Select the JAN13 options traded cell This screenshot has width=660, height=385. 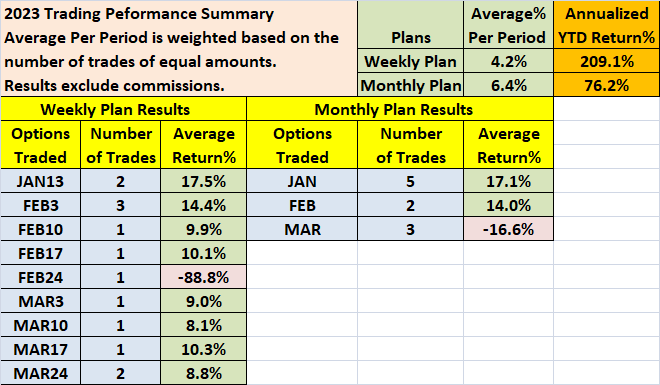point(40,181)
